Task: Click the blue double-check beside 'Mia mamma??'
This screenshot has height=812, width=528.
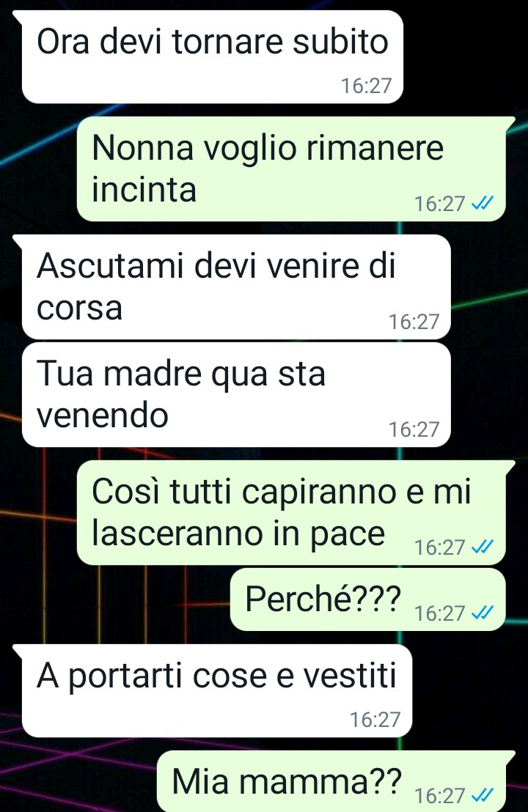Action: coord(482,795)
